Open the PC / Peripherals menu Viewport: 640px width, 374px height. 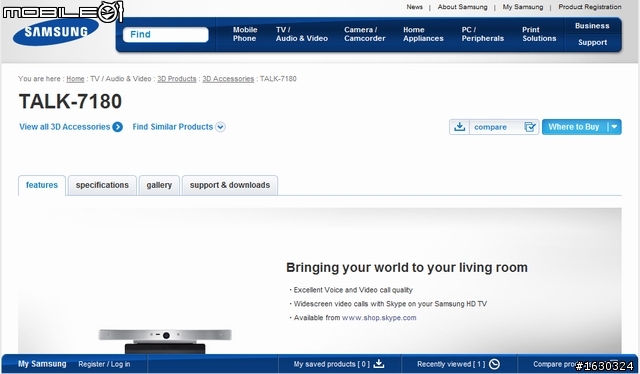pos(482,34)
